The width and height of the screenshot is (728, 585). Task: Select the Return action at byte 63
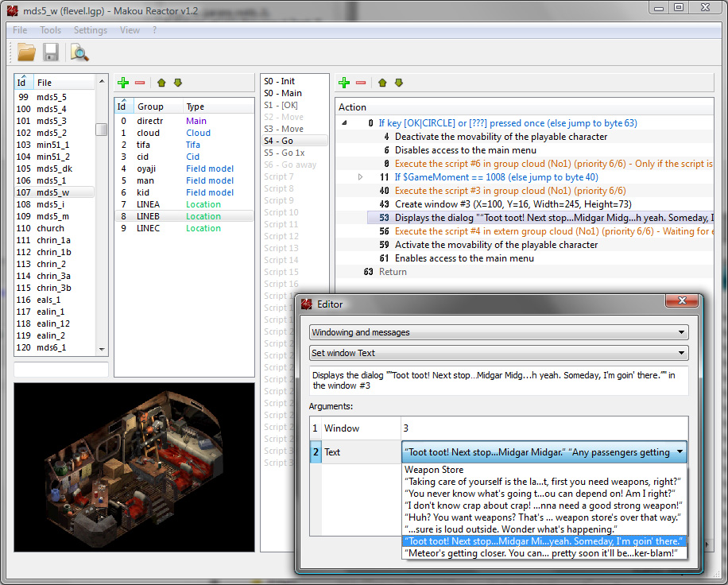525,272
